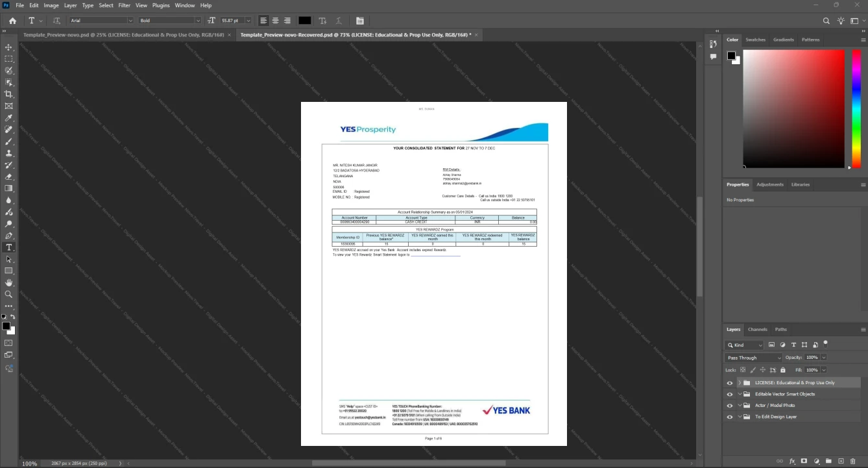Open the Kind filter dropdown in Layers
868x468 pixels.
(x=745, y=345)
